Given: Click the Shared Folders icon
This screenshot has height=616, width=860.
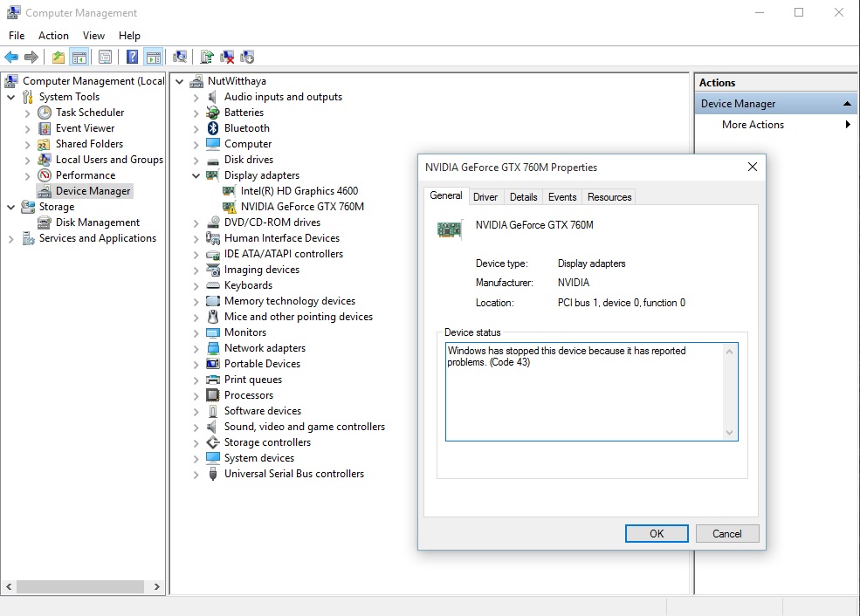Looking at the screenshot, I should pyautogui.click(x=45, y=144).
